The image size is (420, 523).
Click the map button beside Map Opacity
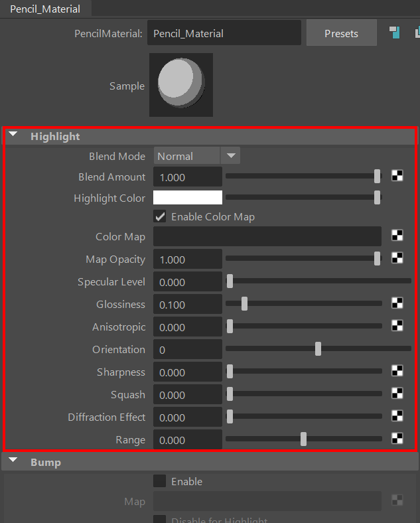pyautogui.click(x=397, y=258)
